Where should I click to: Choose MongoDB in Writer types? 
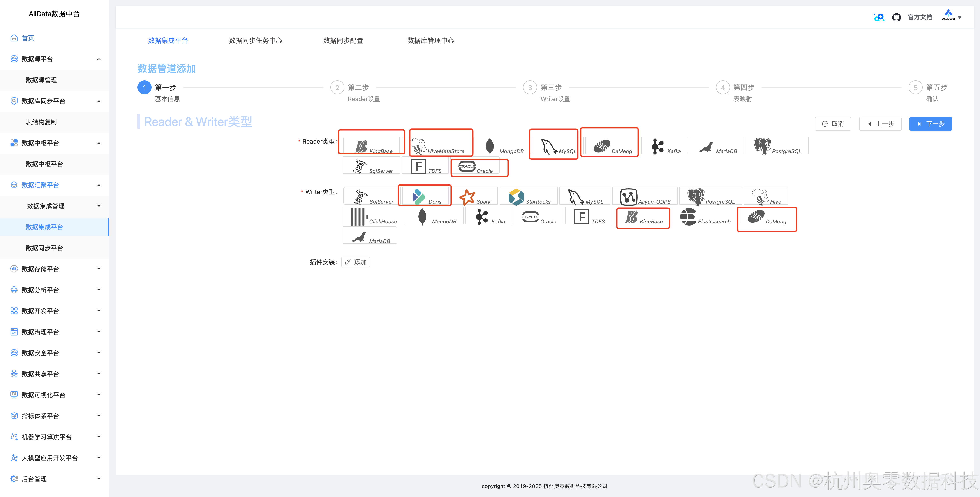pos(434,216)
